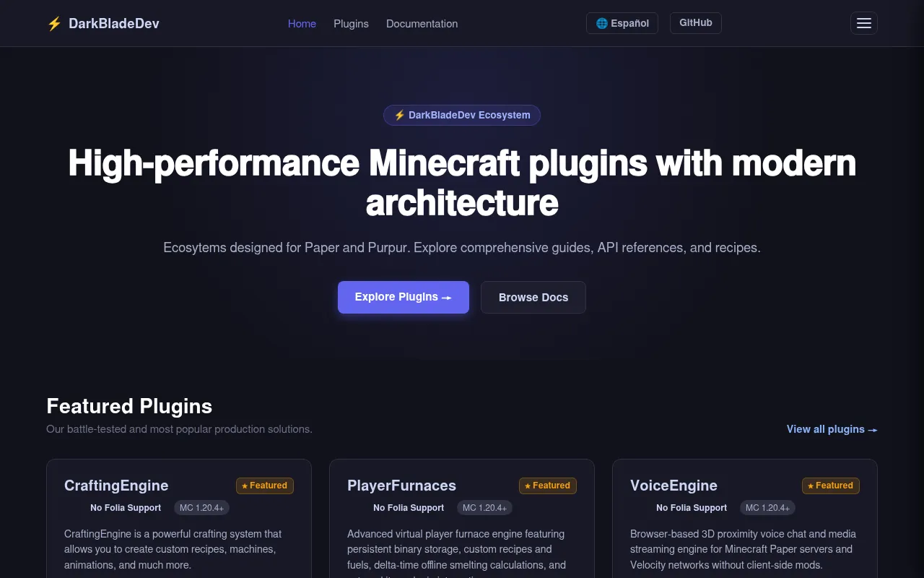Viewport: 924px width, 578px height.
Task: Click the Featured badge on VoiceEngine
Action: click(x=831, y=486)
